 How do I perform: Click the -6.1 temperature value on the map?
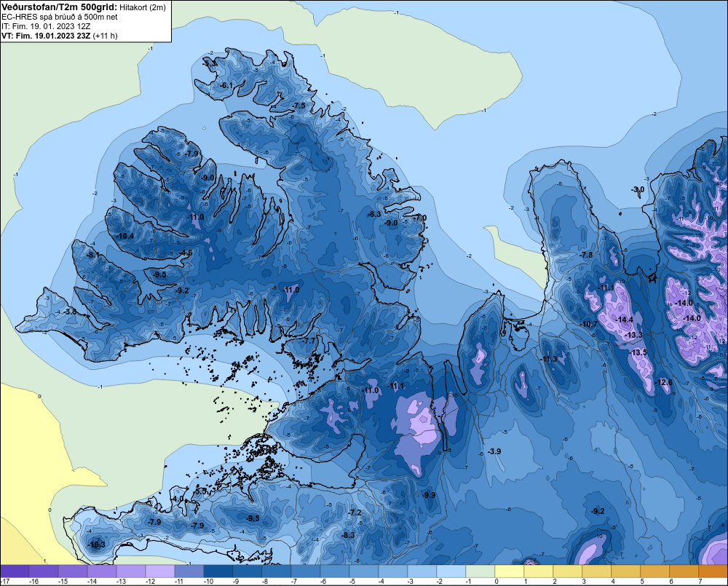click(226, 85)
